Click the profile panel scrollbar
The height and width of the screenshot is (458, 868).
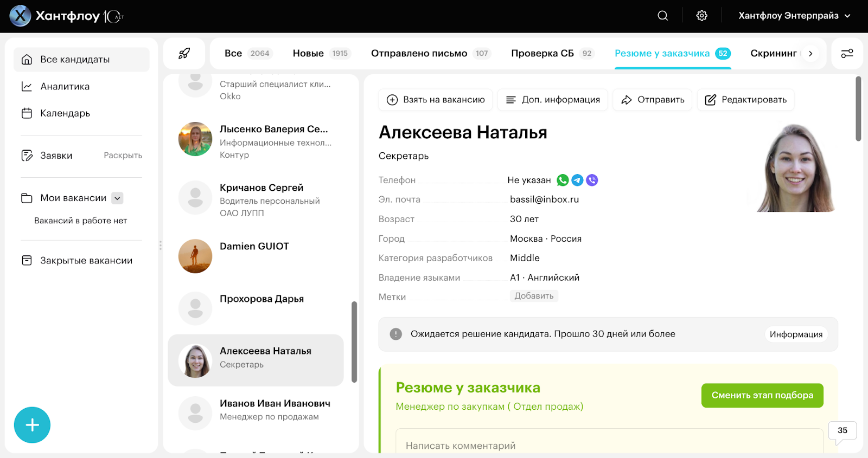click(858, 108)
